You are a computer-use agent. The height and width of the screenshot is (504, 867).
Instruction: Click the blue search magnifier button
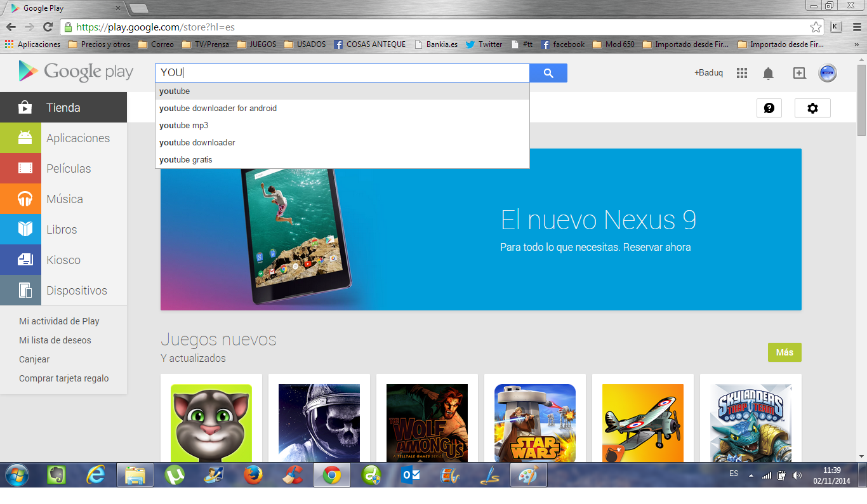click(548, 73)
